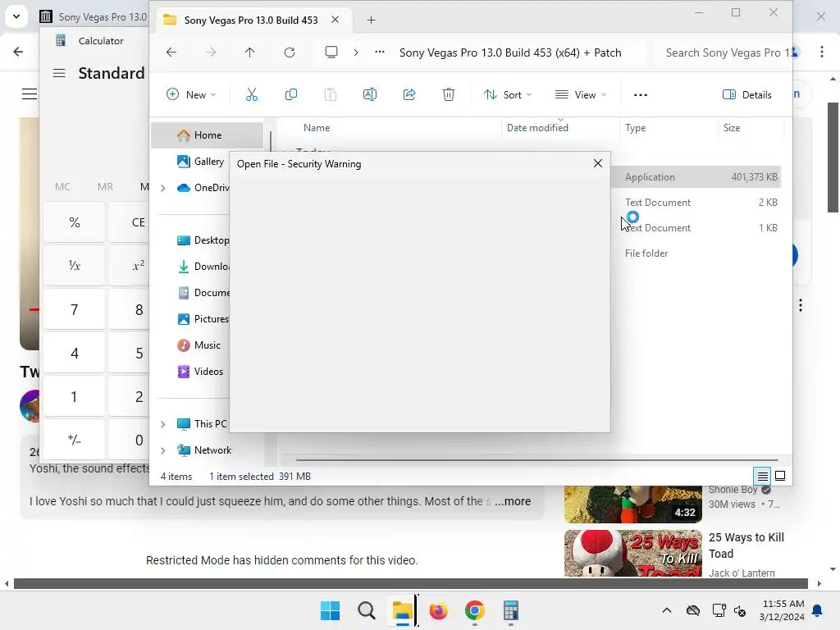This screenshot has width=840, height=630.
Task: Go up one folder level in Explorer
Action: tap(249, 52)
